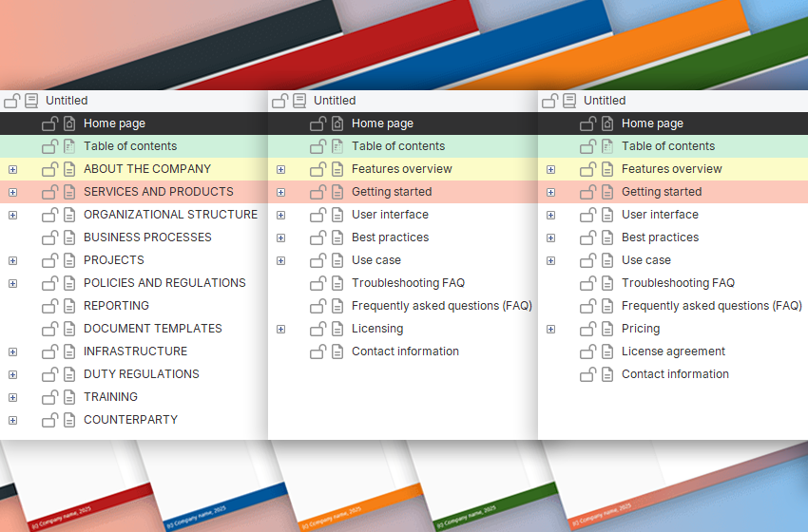Click the page icon beside TRAINING
This screenshot has height=532, width=808.
tap(69, 397)
